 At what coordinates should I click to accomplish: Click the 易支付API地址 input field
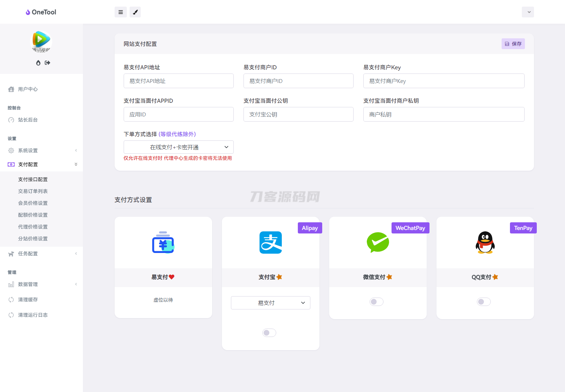pos(178,81)
